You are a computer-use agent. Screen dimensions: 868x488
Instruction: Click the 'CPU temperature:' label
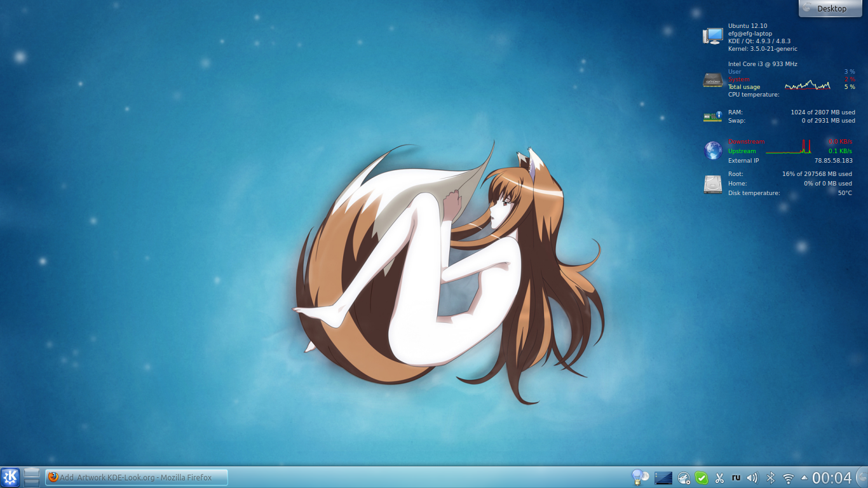click(754, 95)
